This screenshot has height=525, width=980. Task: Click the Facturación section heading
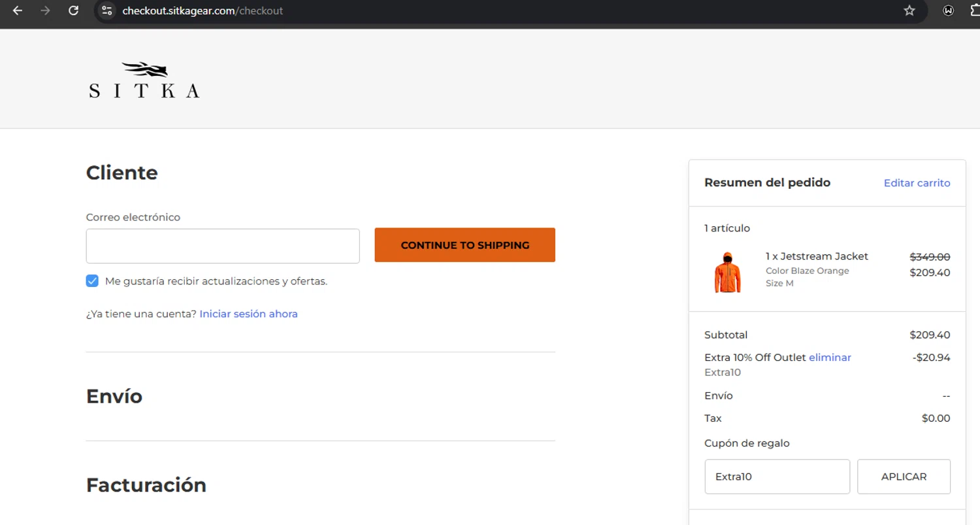[146, 485]
